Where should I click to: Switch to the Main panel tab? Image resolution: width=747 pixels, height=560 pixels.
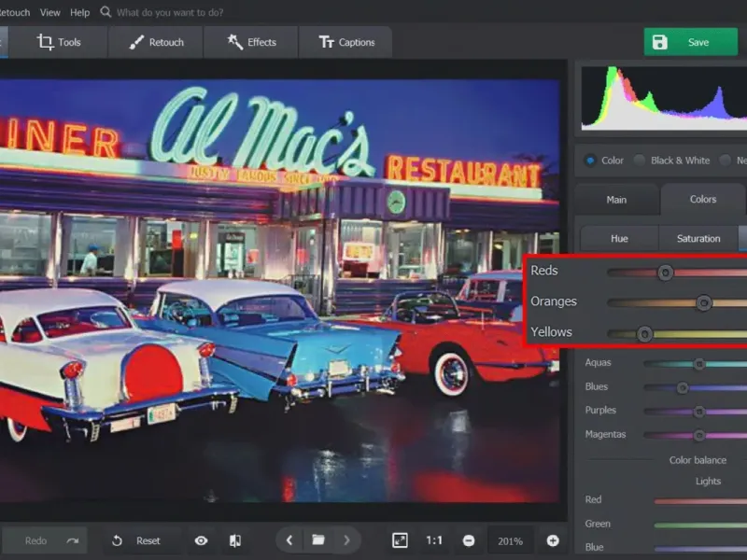[616, 199]
